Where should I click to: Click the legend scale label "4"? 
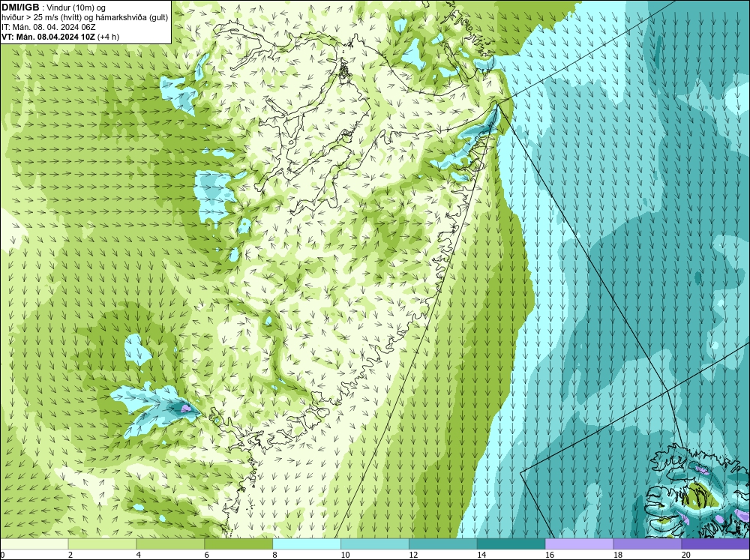click(139, 555)
